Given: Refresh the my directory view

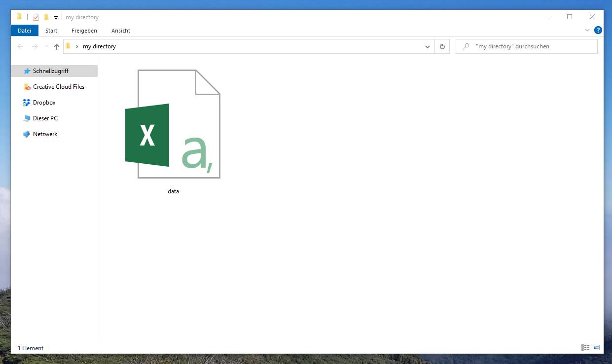Looking at the screenshot, I should coord(442,46).
